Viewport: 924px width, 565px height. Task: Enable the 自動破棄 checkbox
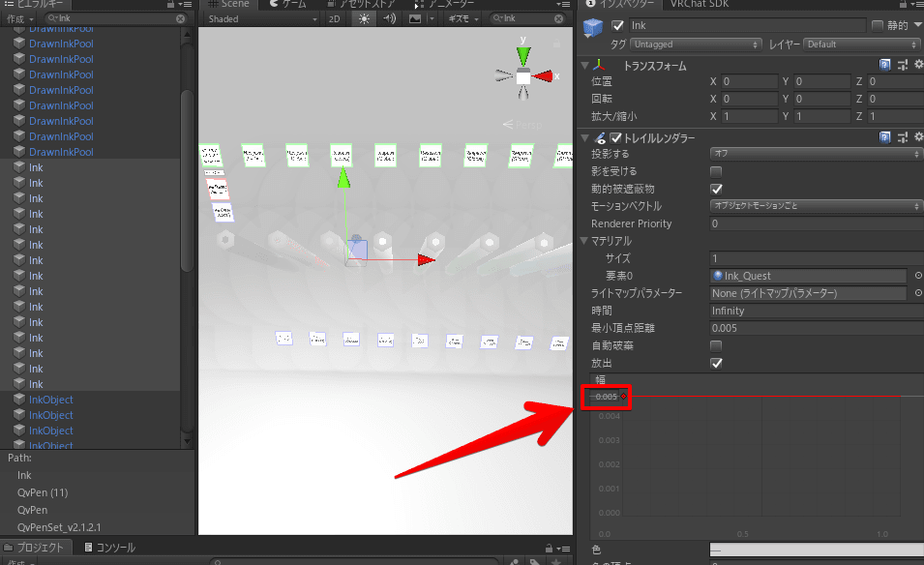click(716, 345)
